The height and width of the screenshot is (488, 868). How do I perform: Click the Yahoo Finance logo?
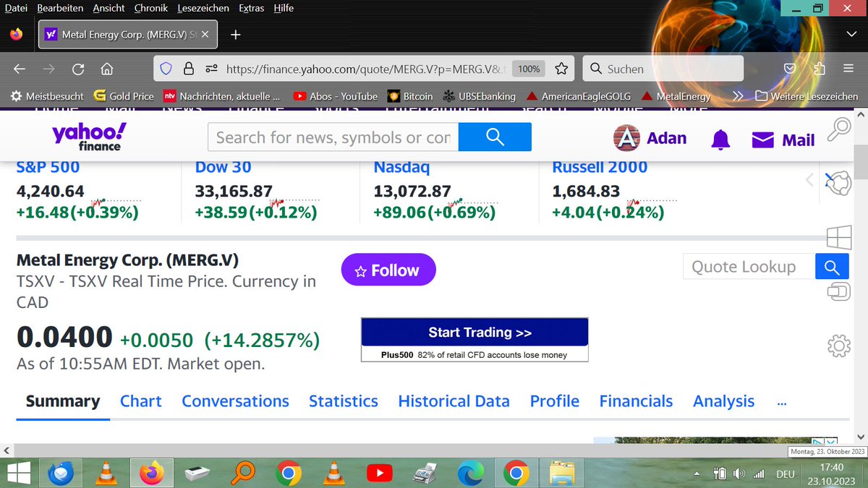pos(89,137)
